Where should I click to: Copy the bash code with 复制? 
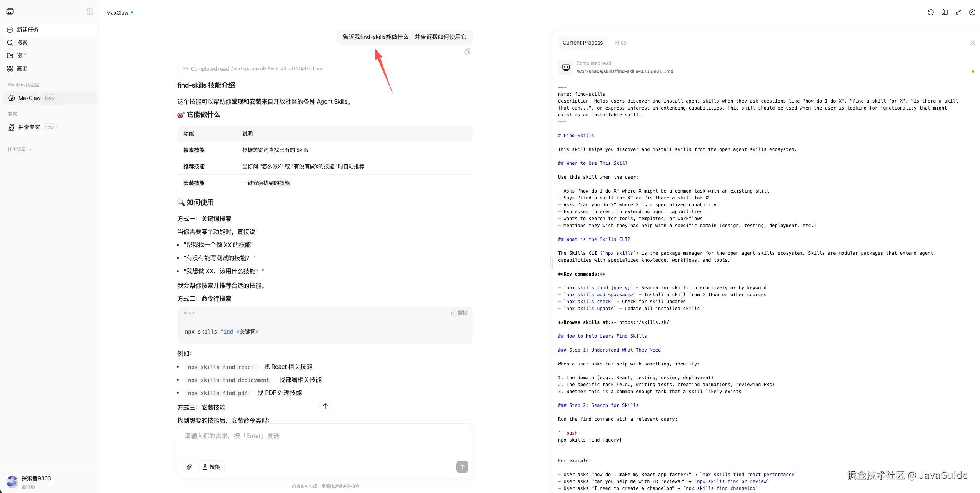click(x=459, y=313)
